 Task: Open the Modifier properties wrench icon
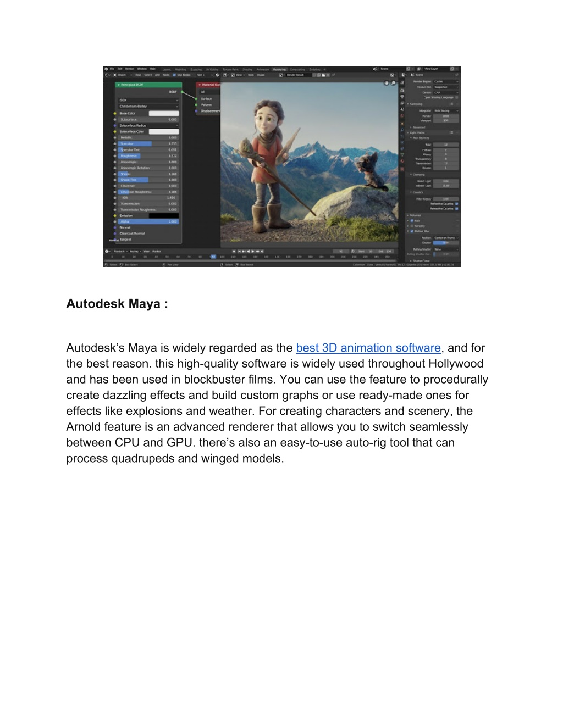tap(402, 130)
